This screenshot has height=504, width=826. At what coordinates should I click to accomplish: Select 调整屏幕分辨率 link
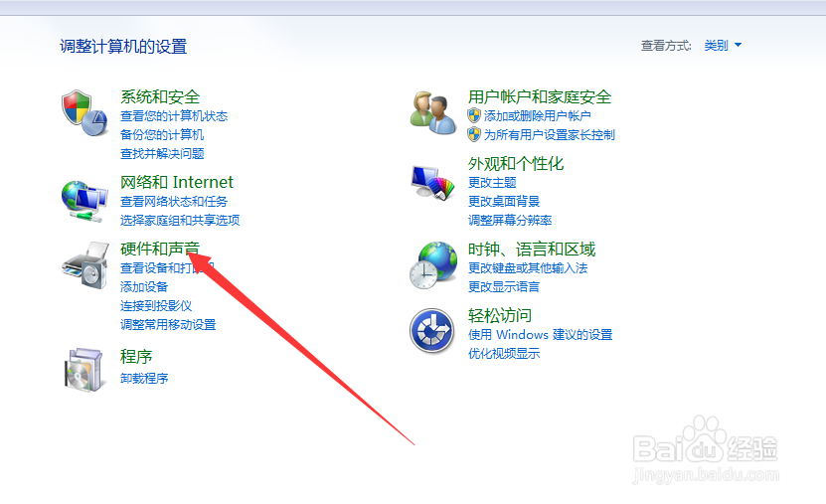(509, 220)
